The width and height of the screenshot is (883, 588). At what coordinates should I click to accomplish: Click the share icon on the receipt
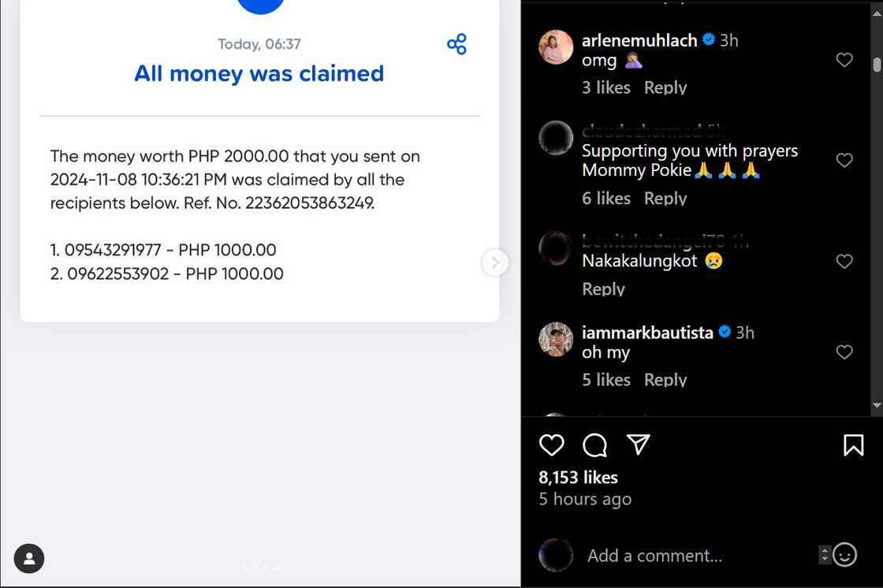click(456, 44)
